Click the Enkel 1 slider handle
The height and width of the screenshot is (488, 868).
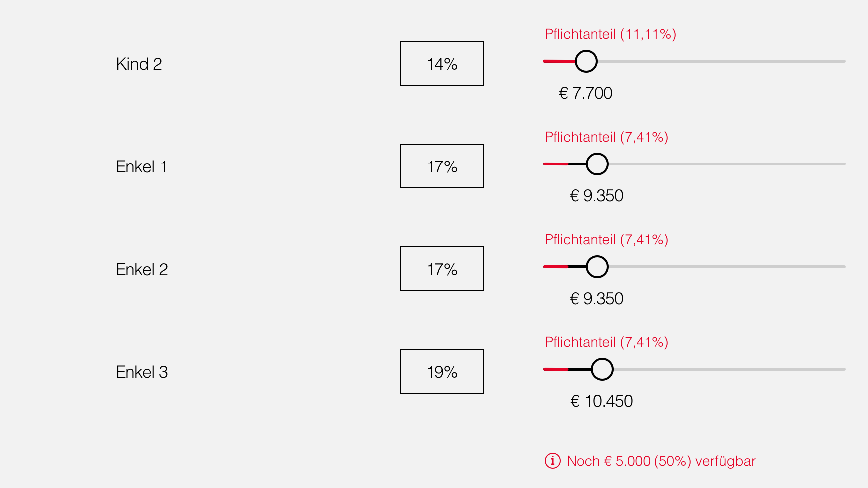597,164
